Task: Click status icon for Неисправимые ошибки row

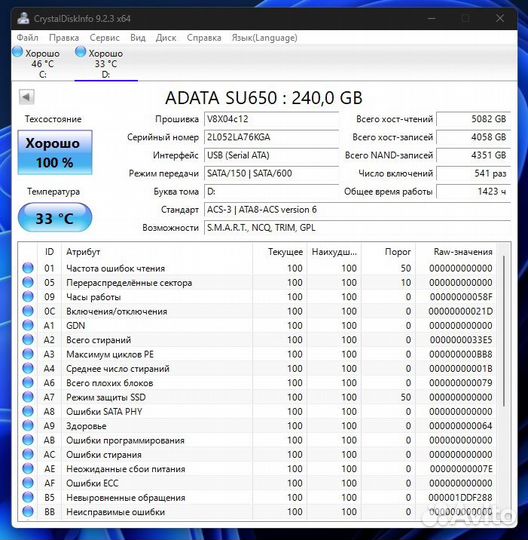Action: (x=28, y=512)
